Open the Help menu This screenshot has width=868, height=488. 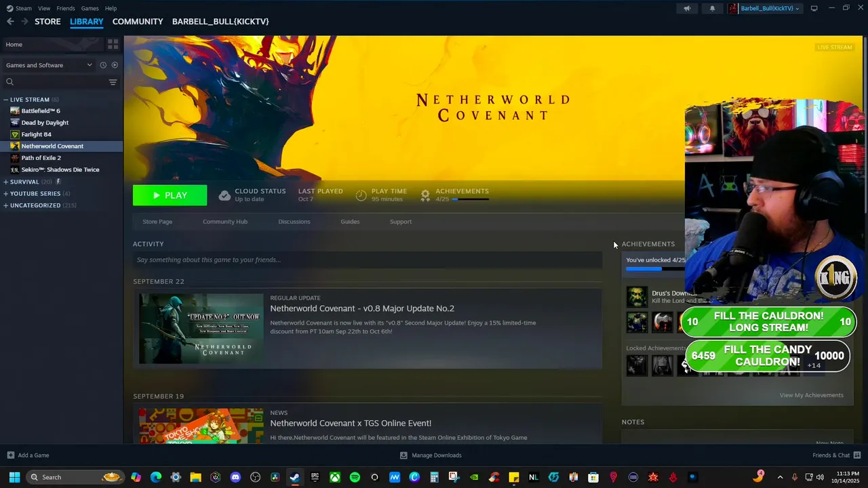(111, 8)
